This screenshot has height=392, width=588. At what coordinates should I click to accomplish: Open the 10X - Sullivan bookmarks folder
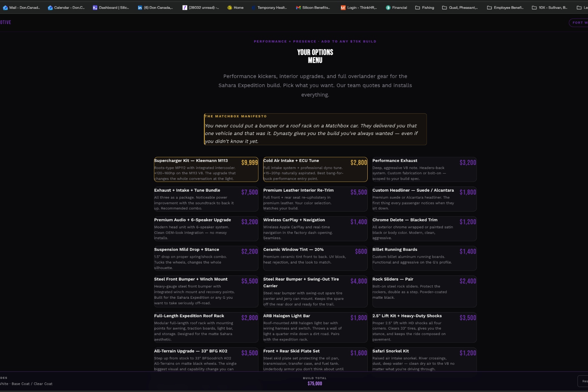tap(550, 8)
